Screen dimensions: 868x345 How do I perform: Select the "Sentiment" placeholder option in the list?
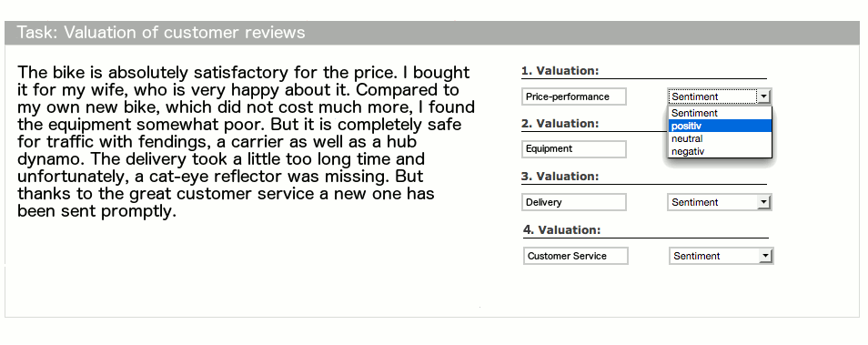[719, 113]
